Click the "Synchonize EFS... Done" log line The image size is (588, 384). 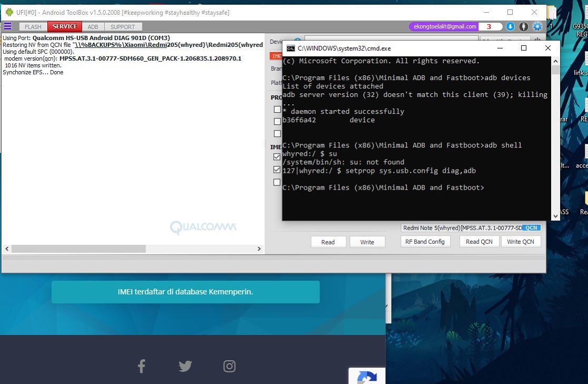(x=33, y=73)
